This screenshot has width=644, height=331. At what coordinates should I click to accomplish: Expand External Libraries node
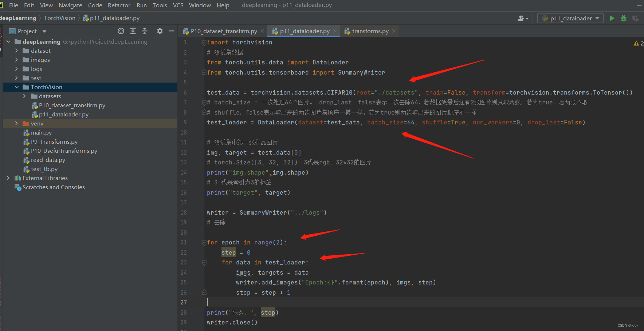pos(8,178)
